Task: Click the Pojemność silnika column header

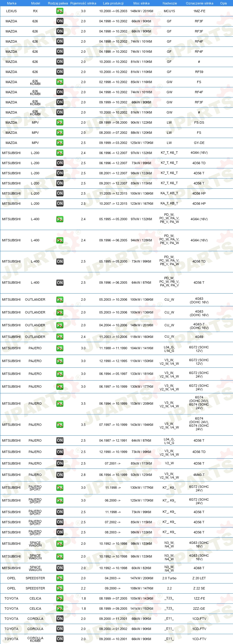Action: [x=83, y=3]
